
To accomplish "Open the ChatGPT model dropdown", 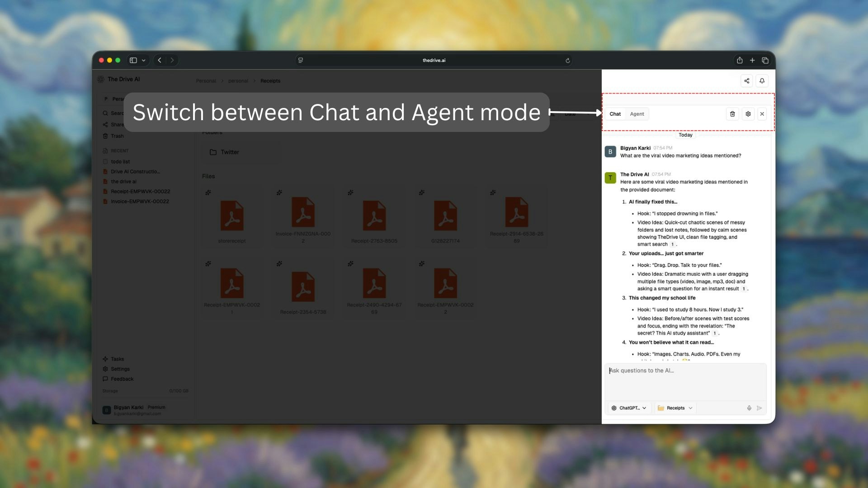I will 628,408.
